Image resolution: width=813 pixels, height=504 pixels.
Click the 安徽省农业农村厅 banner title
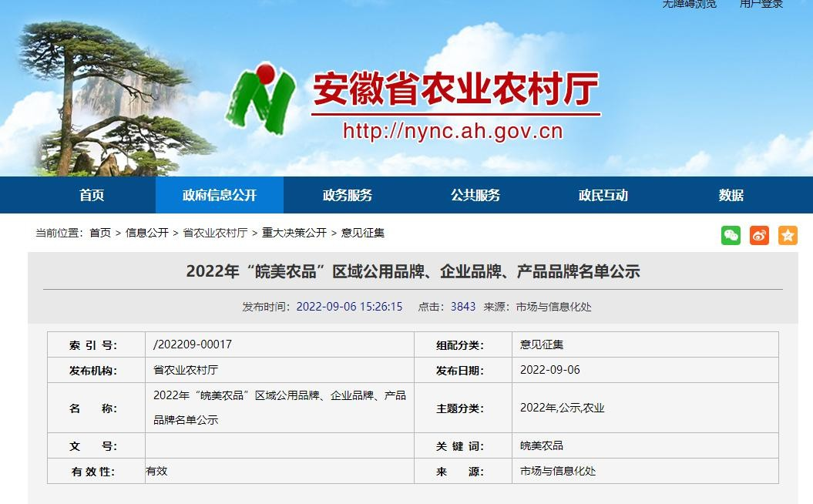455,90
